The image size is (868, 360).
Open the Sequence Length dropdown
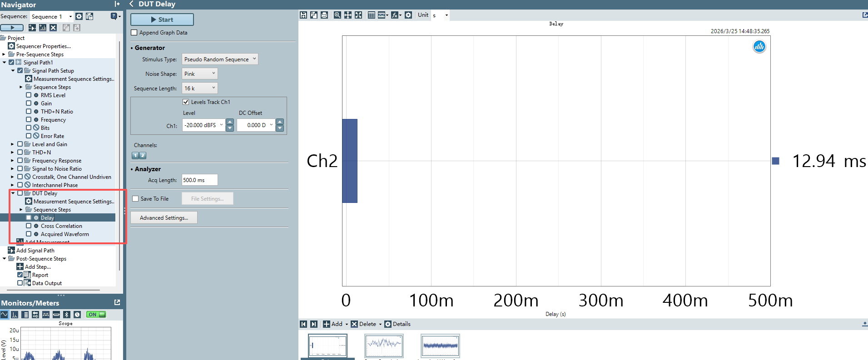tap(200, 89)
